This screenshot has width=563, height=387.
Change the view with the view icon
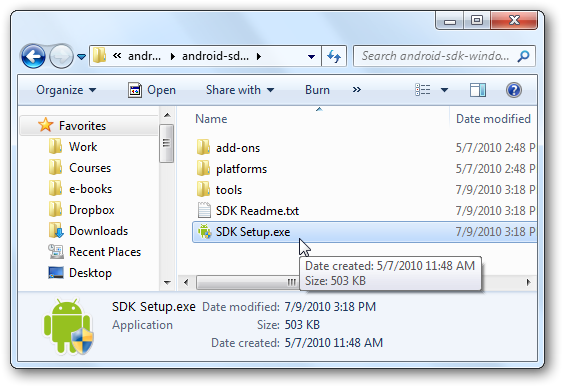point(423,90)
